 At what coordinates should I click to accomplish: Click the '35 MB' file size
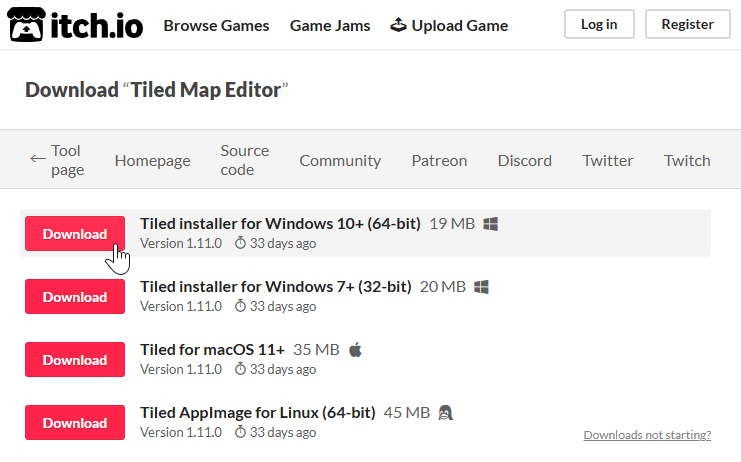(316, 350)
